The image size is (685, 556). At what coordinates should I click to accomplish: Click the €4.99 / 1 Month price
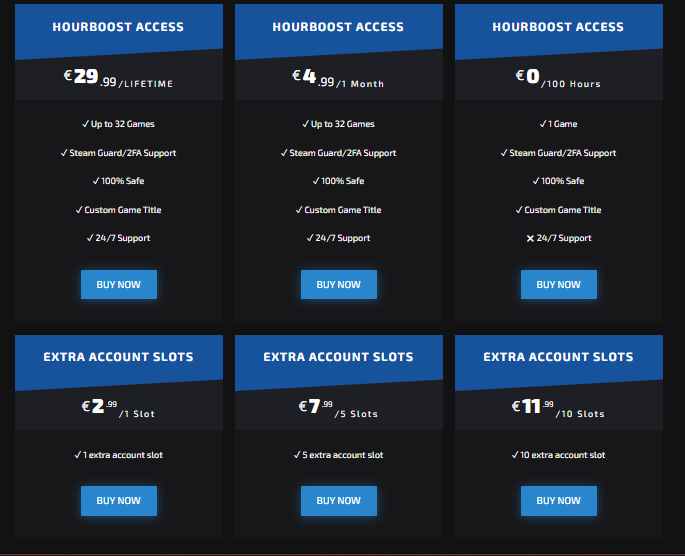point(338,78)
